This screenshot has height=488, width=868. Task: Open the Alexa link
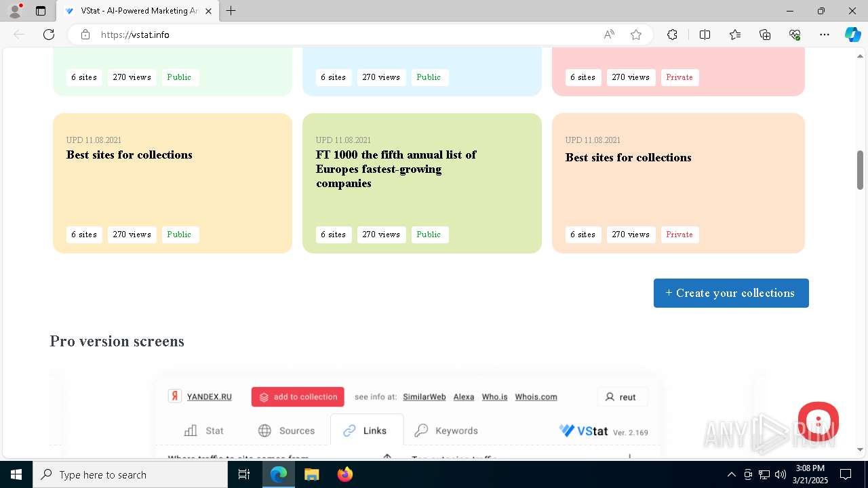coord(464,396)
